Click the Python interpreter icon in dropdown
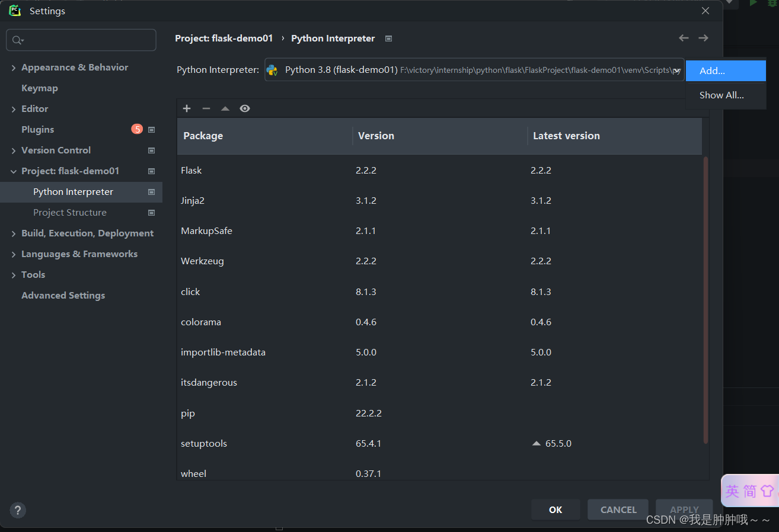Screen dimensions: 779x532 point(272,70)
